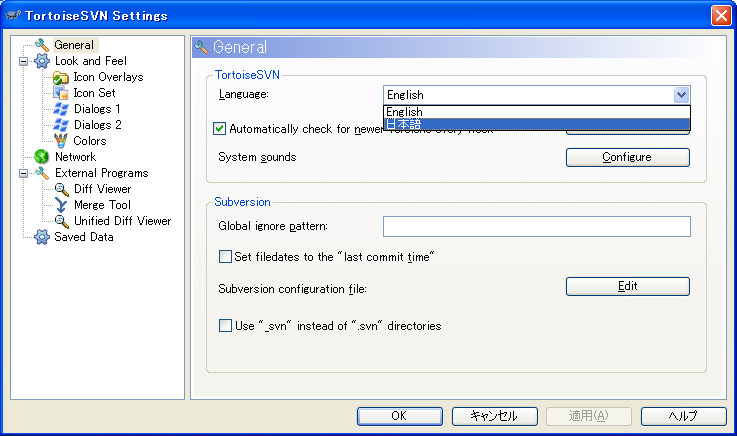Open Unified Diff Viewer settings page
This screenshot has height=436, width=737.
click(x=123, y=221)
